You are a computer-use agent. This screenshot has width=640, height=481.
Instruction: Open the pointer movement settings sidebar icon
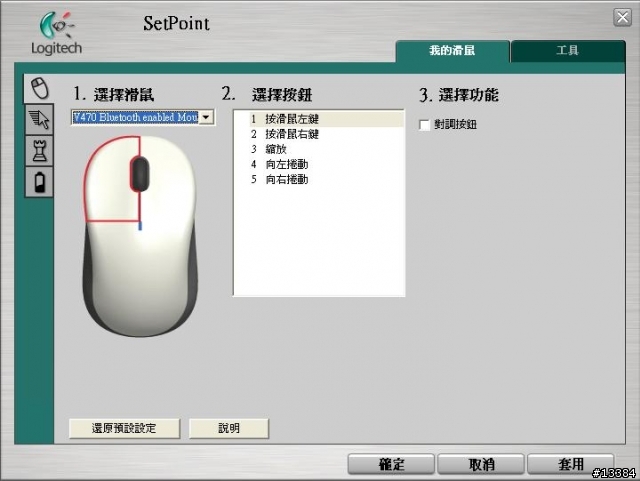click(x=39, y=119)
